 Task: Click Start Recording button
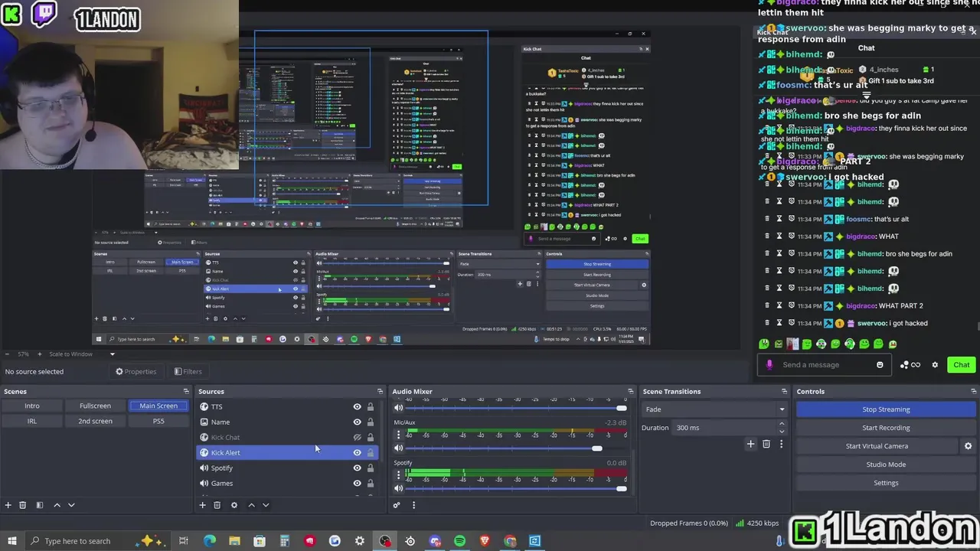(x=886, y=428)
